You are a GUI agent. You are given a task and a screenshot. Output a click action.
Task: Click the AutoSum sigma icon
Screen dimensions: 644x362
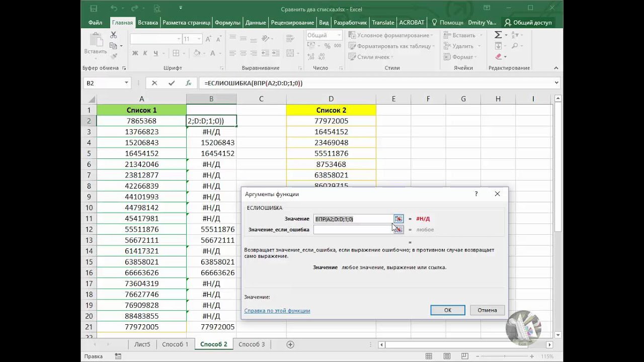coord(498,35)
